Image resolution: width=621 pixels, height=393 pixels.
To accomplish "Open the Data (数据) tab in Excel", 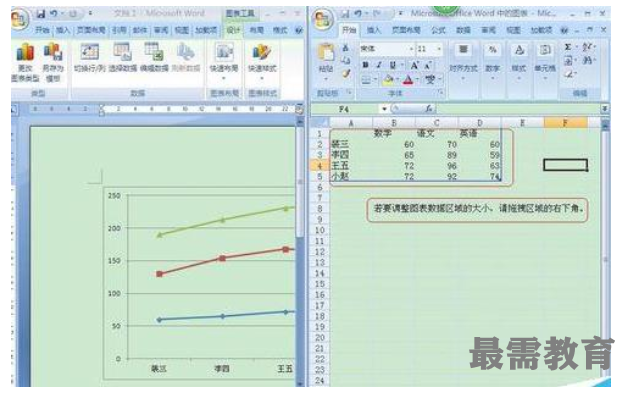I will coord(463,30).
